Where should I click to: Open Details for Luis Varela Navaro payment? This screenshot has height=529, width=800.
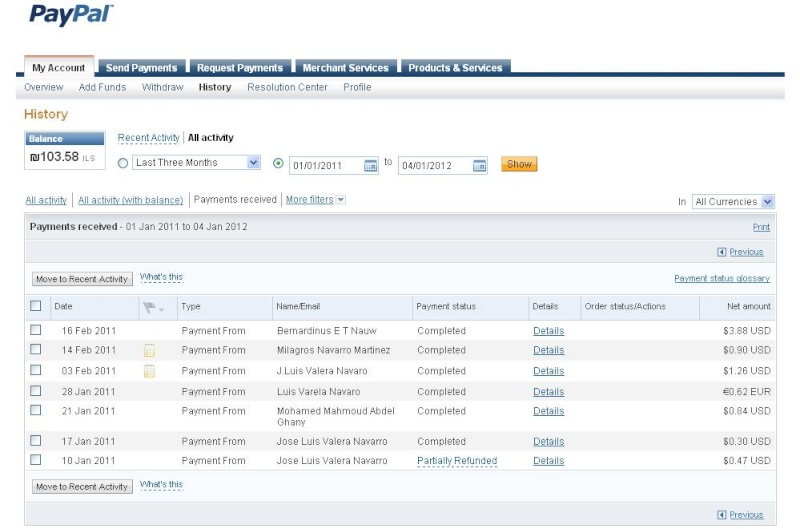(548, 392)
